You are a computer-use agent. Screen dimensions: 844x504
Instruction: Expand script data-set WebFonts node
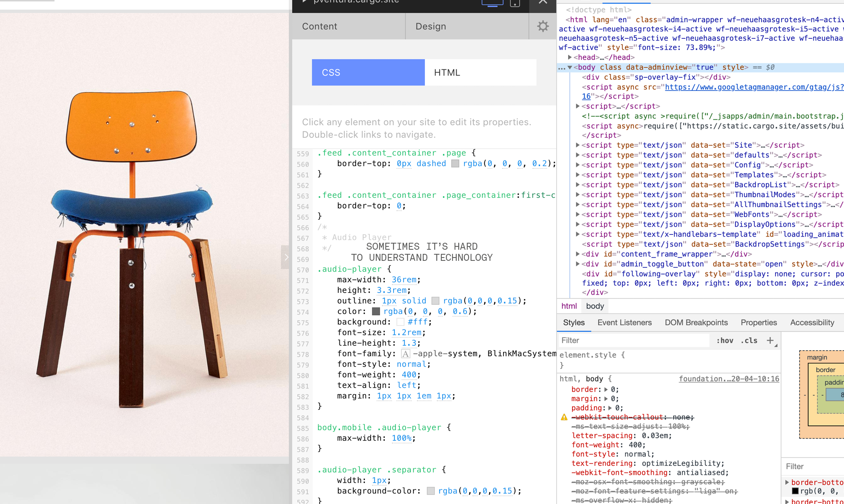click(x=578, y=214)
